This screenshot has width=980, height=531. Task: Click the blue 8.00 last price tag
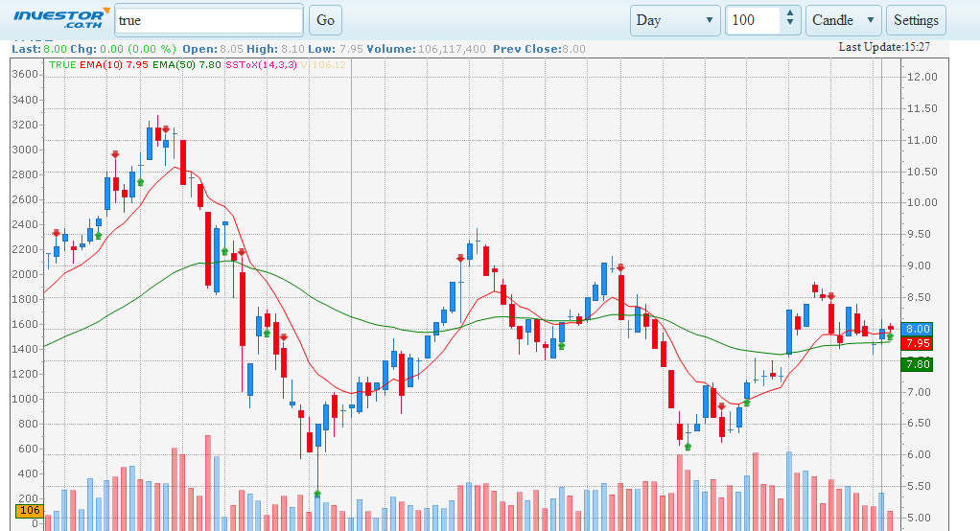(918, 329)
